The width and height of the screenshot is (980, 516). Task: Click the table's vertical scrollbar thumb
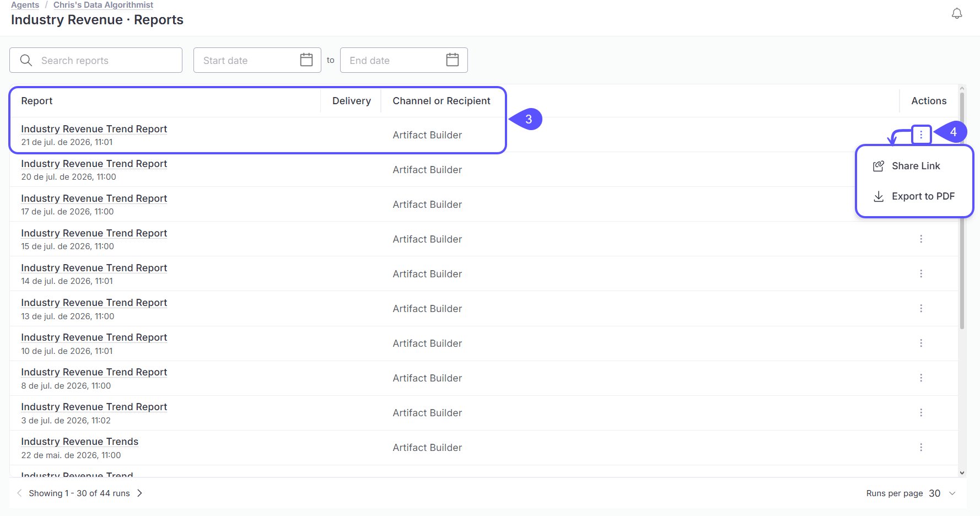tap(962, 211)
